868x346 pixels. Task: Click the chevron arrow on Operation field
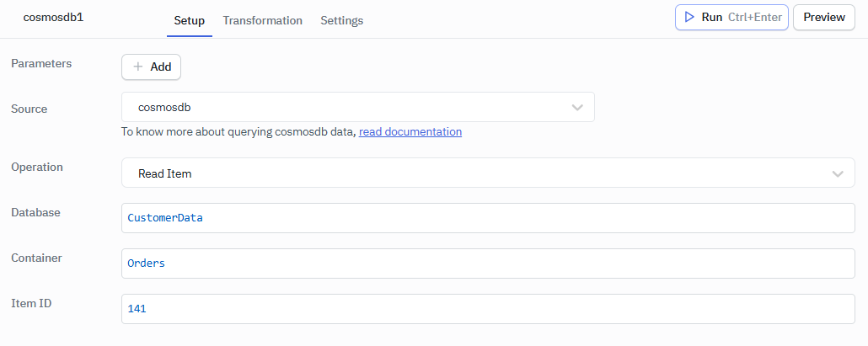click(x=838, y=173)
